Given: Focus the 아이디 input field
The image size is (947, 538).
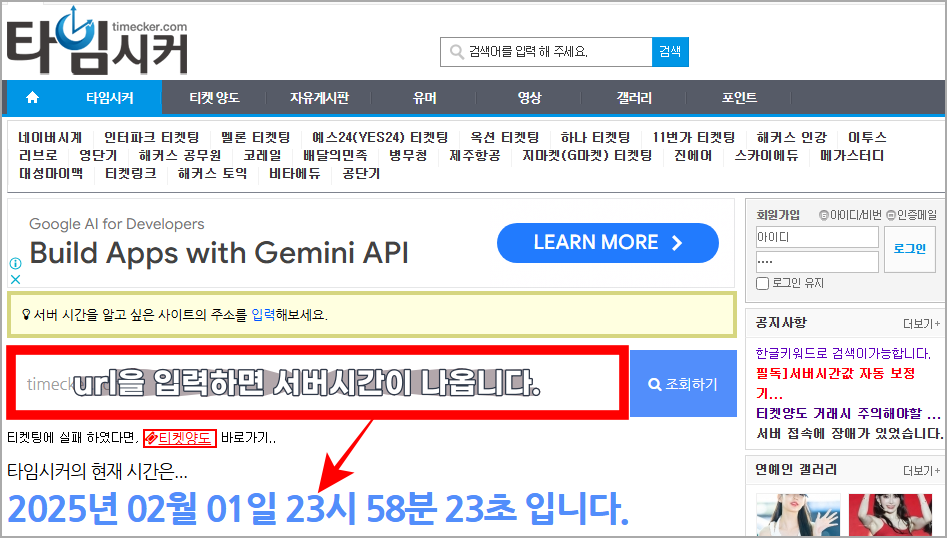Looking at the screenshot, I should pyautogui.click(x=817, y=237).
